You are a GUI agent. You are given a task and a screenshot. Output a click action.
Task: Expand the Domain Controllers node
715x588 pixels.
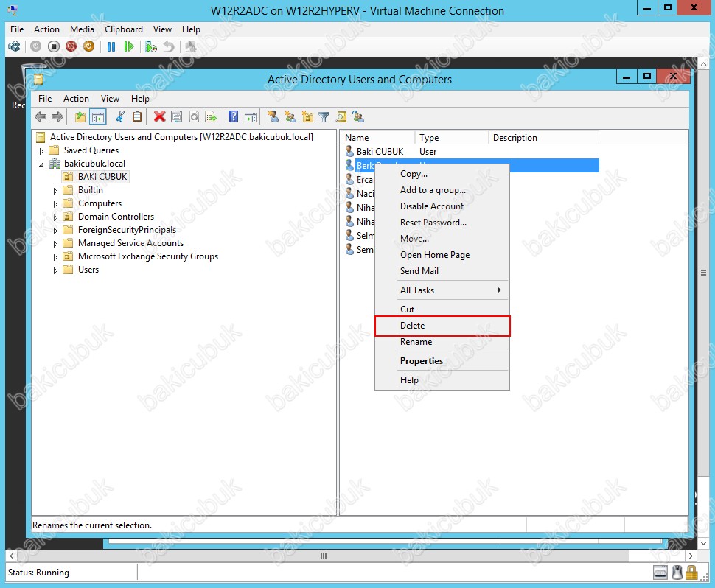tap(55, 217)
